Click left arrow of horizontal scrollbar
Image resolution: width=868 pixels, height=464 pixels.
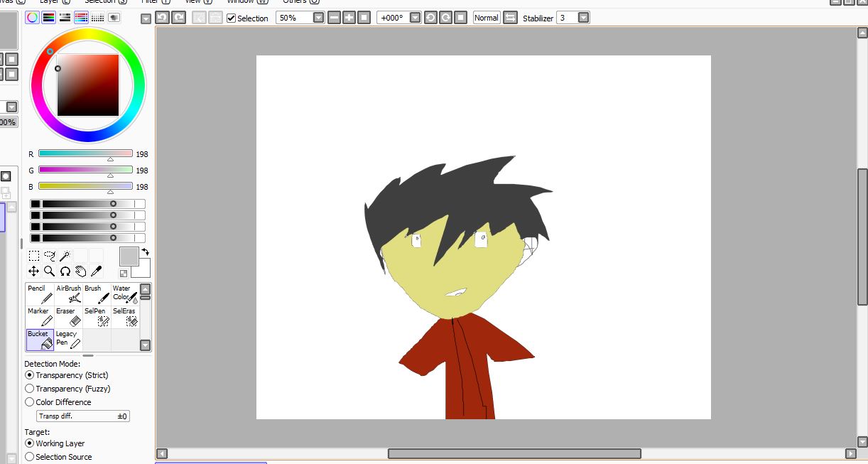point(162,453)
